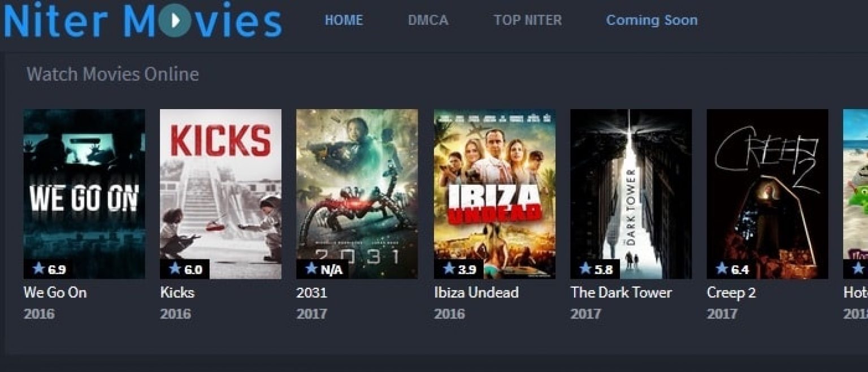Select The Dark Tower poster image

pyautogui.click(x=631, y=194)
